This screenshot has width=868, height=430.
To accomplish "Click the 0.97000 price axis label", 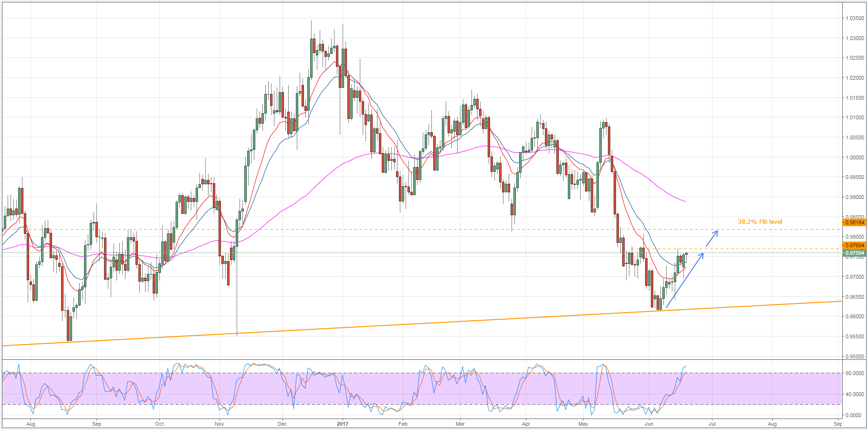I will click(855, 277).
